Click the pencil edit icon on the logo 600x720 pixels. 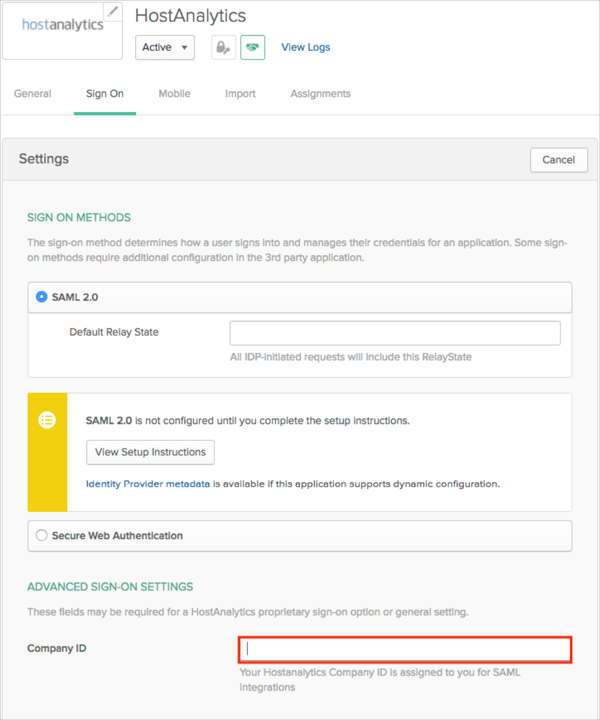(x=113, y=11)
